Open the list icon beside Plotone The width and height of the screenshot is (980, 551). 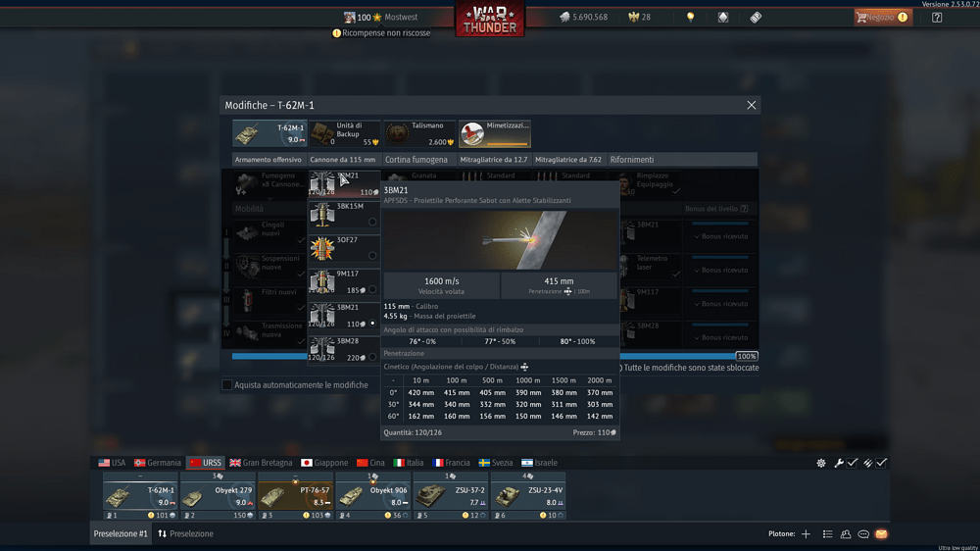[x=827, y=533]
